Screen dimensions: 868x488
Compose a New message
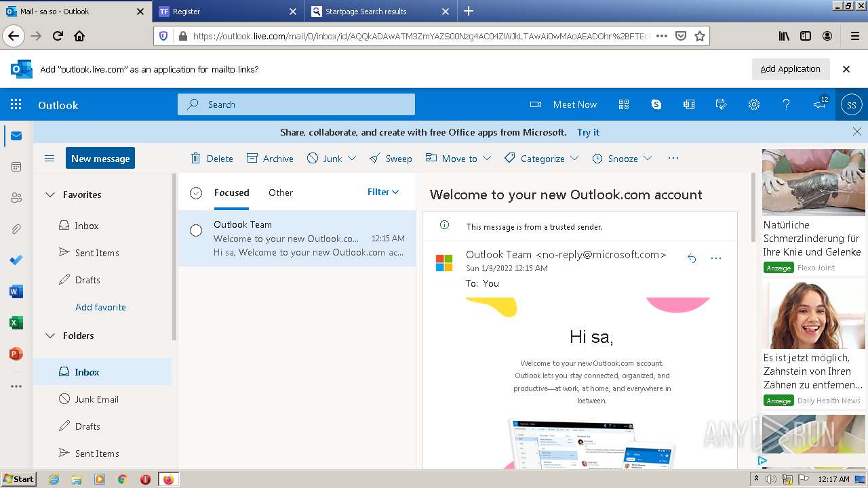click(x=100, y=158)
